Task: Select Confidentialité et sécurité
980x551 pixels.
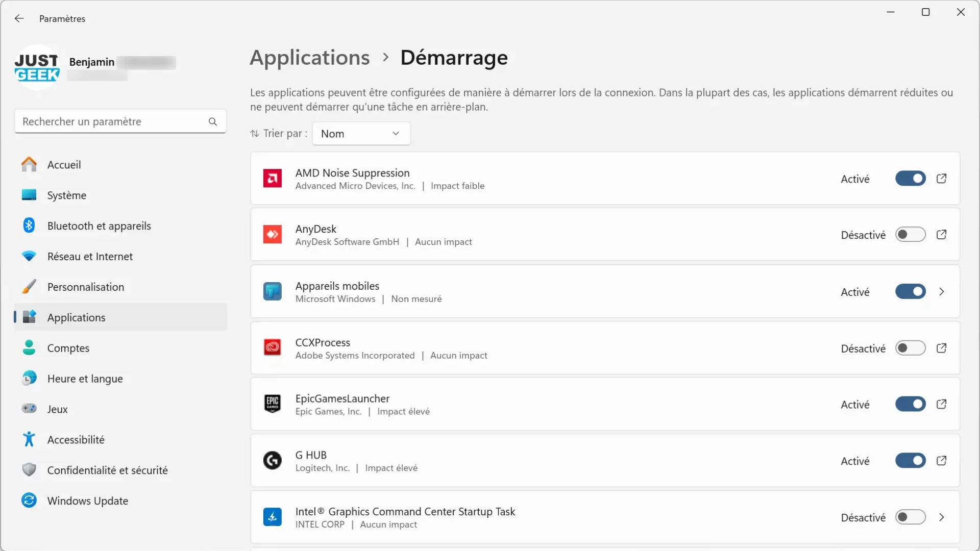Action: tap(120, 470)
